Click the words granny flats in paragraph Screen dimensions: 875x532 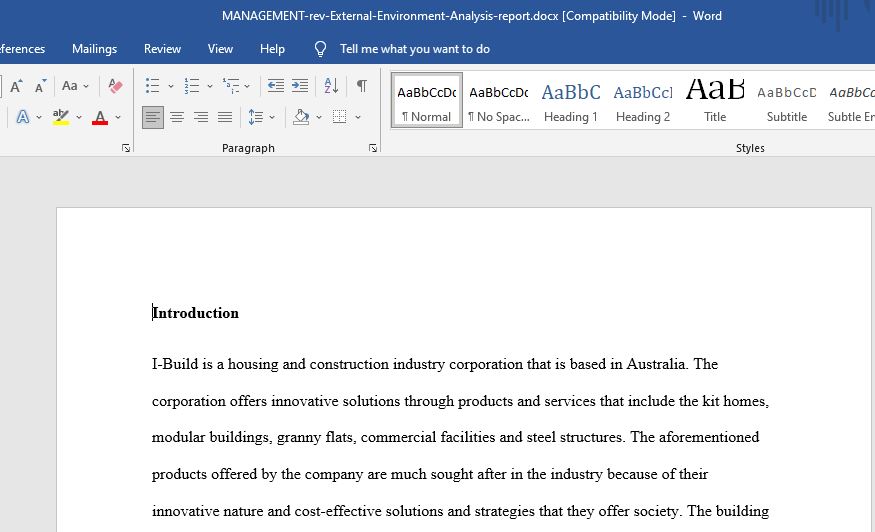[x=315, y=437]
